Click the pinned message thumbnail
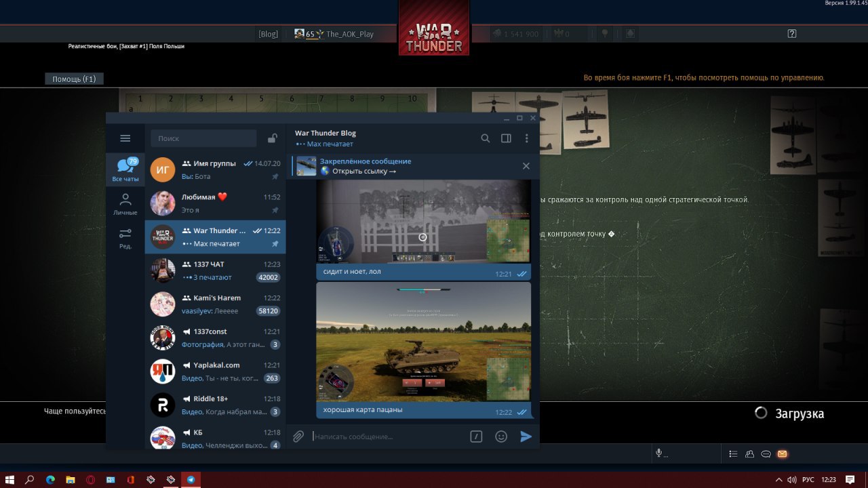The image size is (868, 488). point(307,166)
